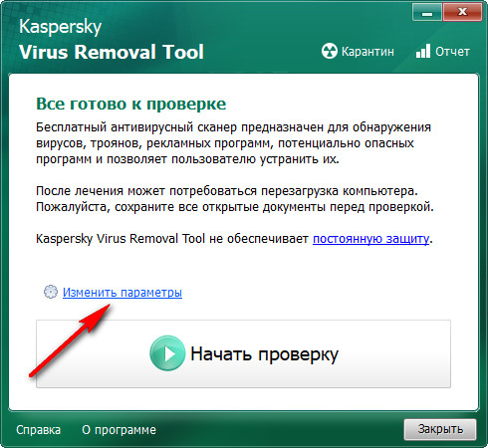Click the Отчет bar chart icon
Screen dimensions: 488x448
423,51
